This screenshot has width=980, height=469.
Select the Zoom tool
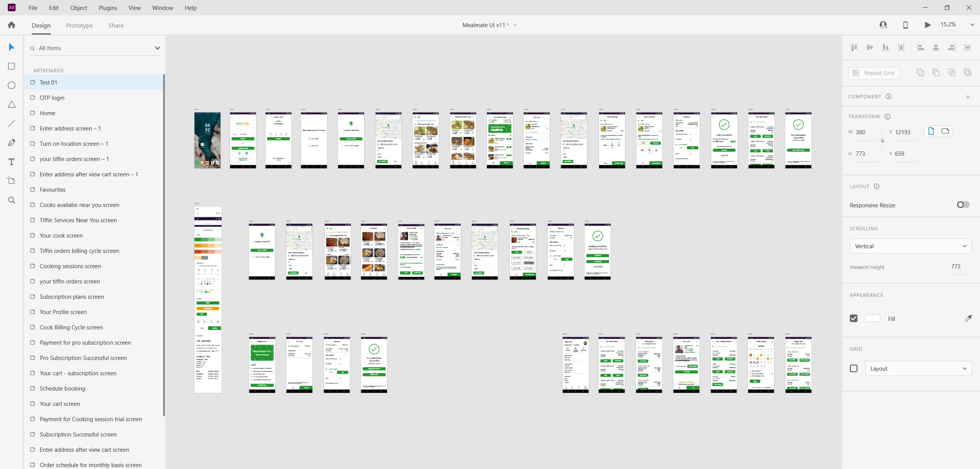(x=11, y=200)
